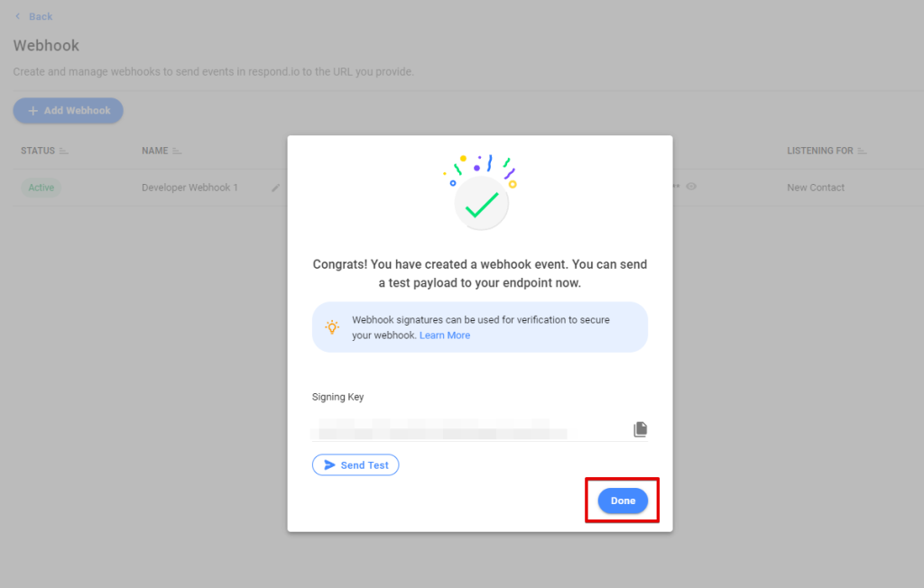The image size is (924, 588).
Task: Sort by the NAME column sort icon
Action: (x=177, y=151)
